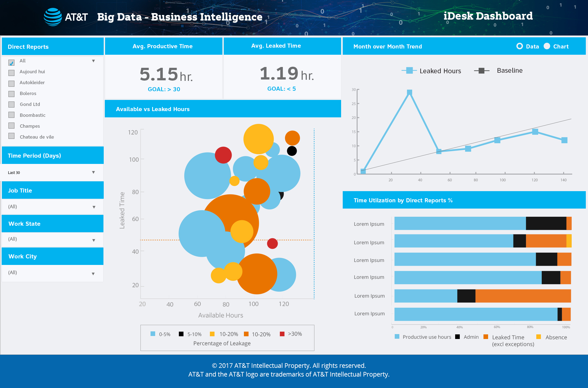Viewport: 588px width, 388px height.
Task: Open the Last 30 time period dropdown
Action: point(93,172)
